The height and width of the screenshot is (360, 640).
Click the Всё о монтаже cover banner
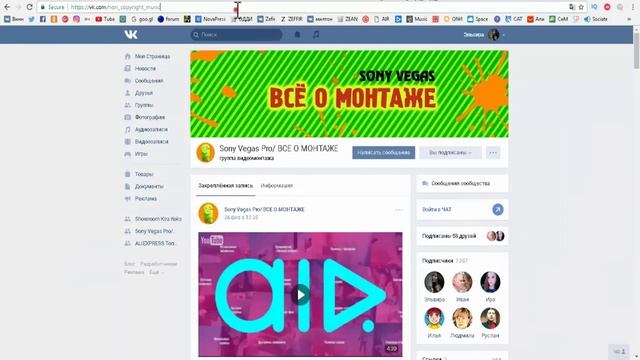pyautogui.click(x=349, y=94)
